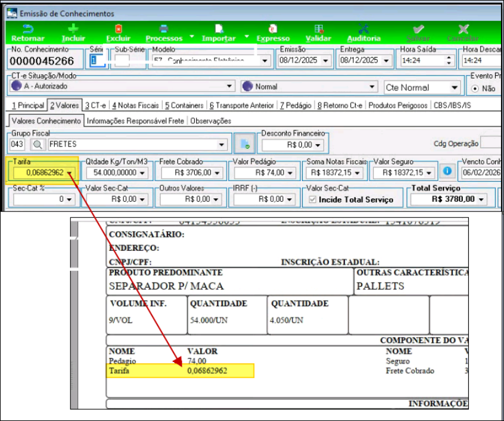The image size is (504, 421).
Task: Expand the Cte Normal dropdown
Action: pos(454,88)
